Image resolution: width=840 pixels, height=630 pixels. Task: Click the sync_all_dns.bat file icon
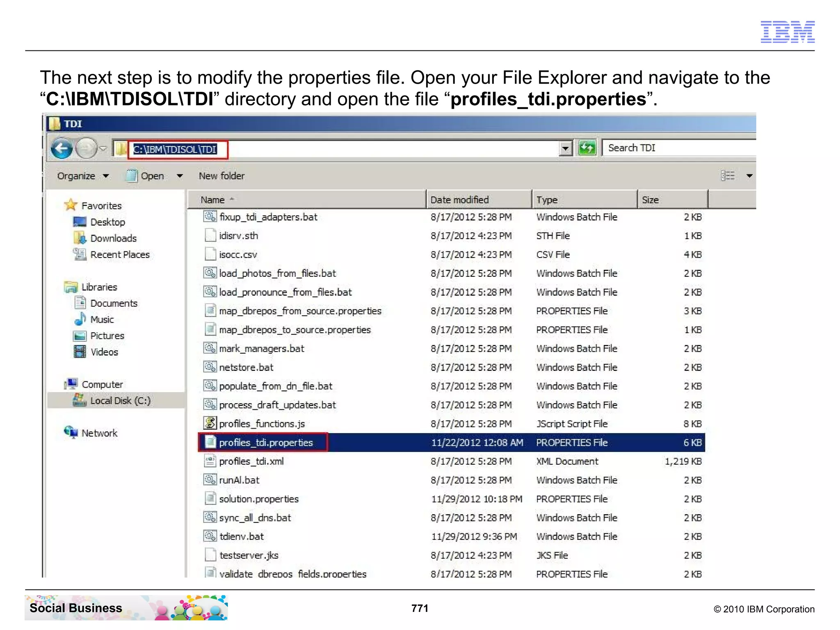pyautogui.click(x=210, y=517)
